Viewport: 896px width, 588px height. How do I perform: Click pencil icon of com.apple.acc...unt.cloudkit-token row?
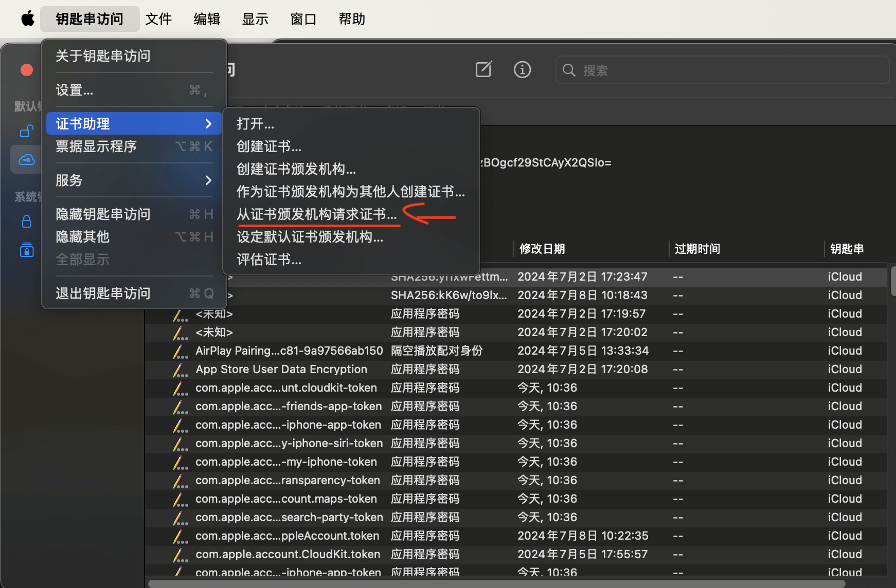(180, 389)
